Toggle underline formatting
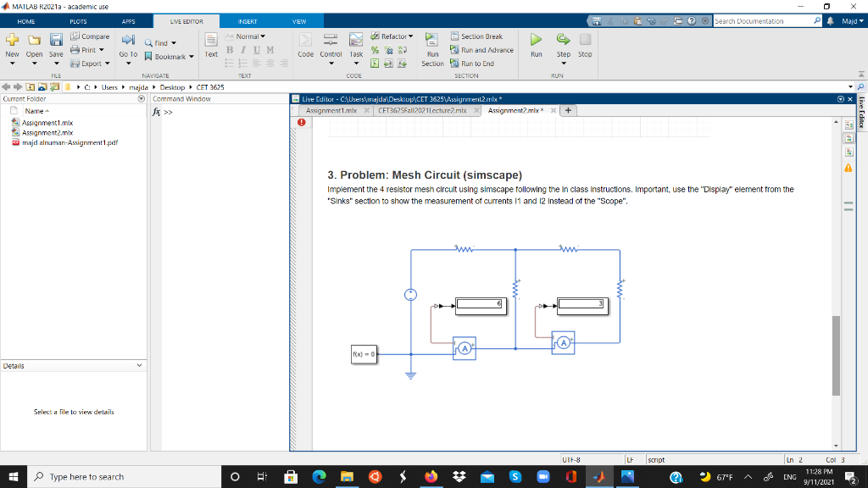 tap(257, 49)
